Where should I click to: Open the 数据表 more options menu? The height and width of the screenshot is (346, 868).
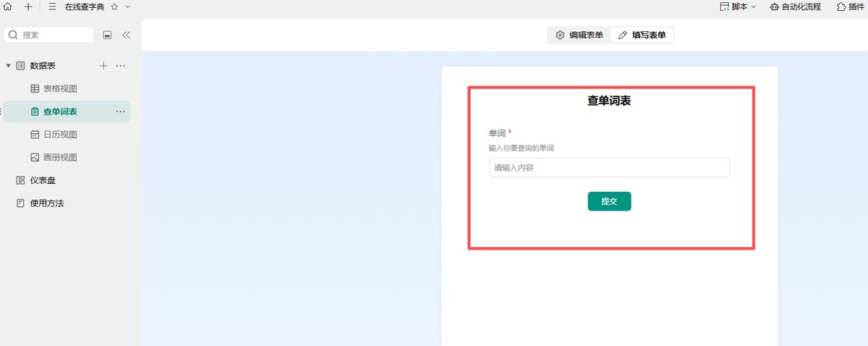tap(121, 66)
